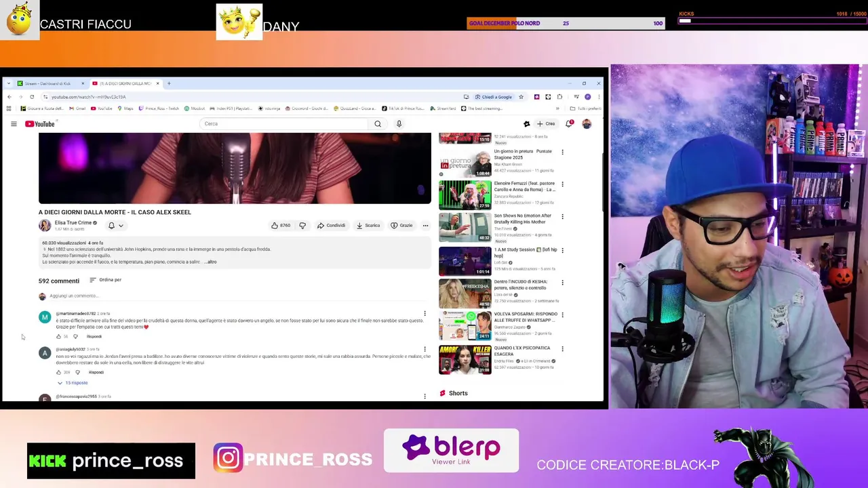Bookmark this page with the star

[x=521, y=97]
